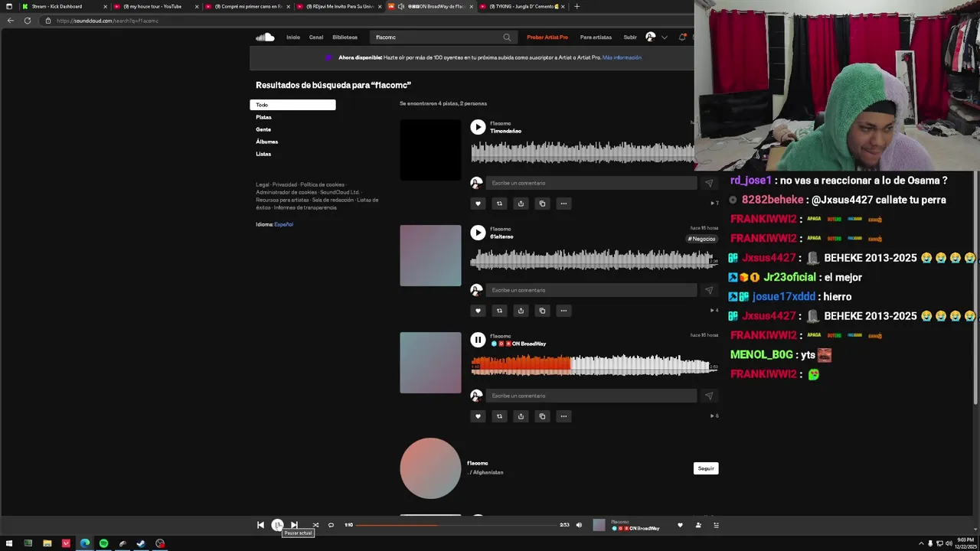The height and width of the screenshot is (551, 980).
Task: Pause the ON BroadWay track in results
Action: coord(478,340)
